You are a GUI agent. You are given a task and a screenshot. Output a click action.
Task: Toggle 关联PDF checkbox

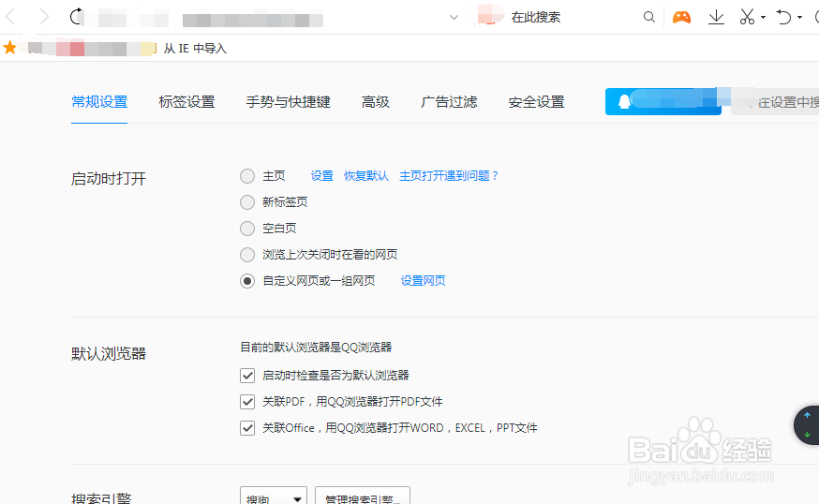247,402
